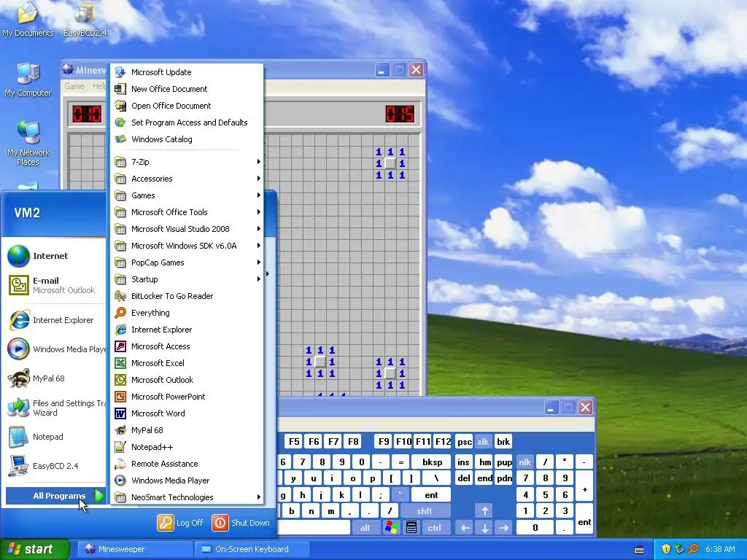Click the psc key on keyboard

pyautogui.click(x=465, y=441)
